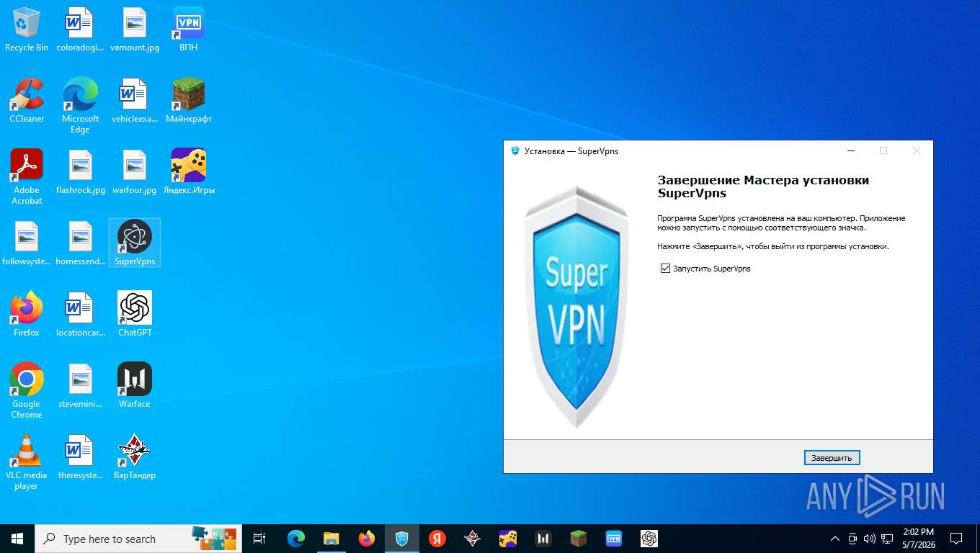Image resolution: width=980 pixels, height=553 pixels.
Task: Select the flashrock.jpg file icon
Action: click(81, 172)
